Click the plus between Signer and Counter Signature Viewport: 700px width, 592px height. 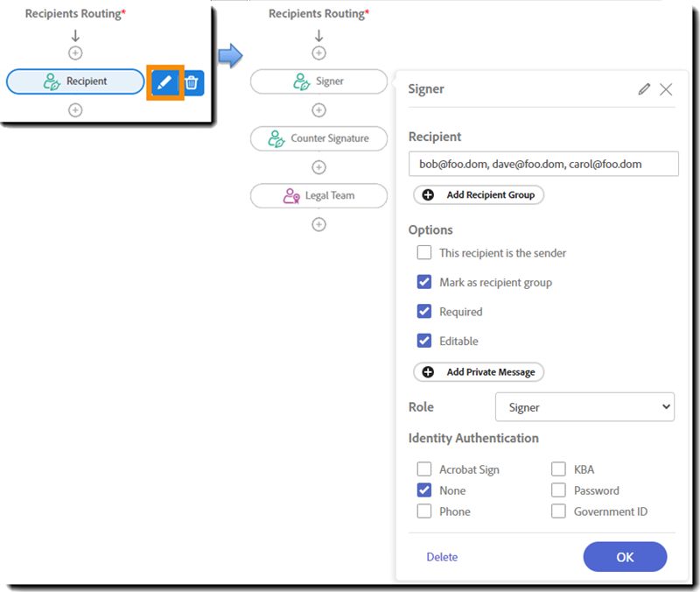(318, 110)
